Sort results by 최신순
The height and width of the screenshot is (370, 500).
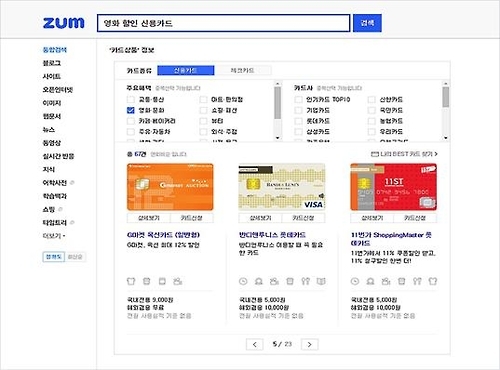(x=75, y=257)
